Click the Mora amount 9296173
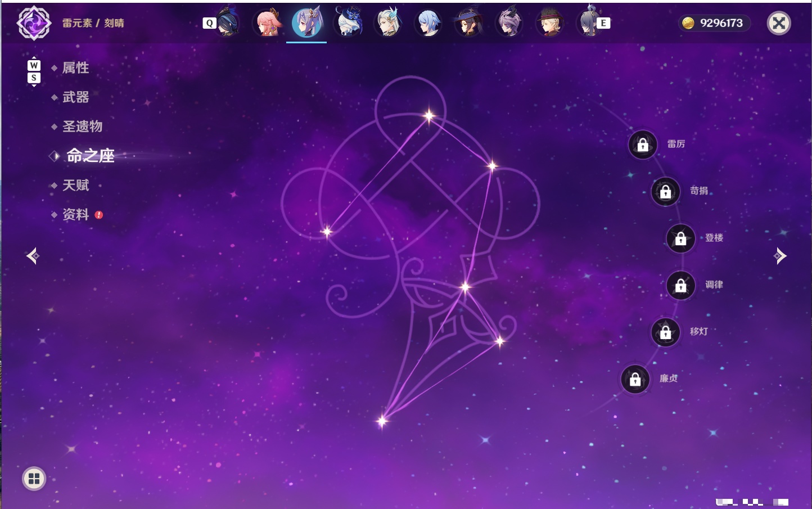 721,23
